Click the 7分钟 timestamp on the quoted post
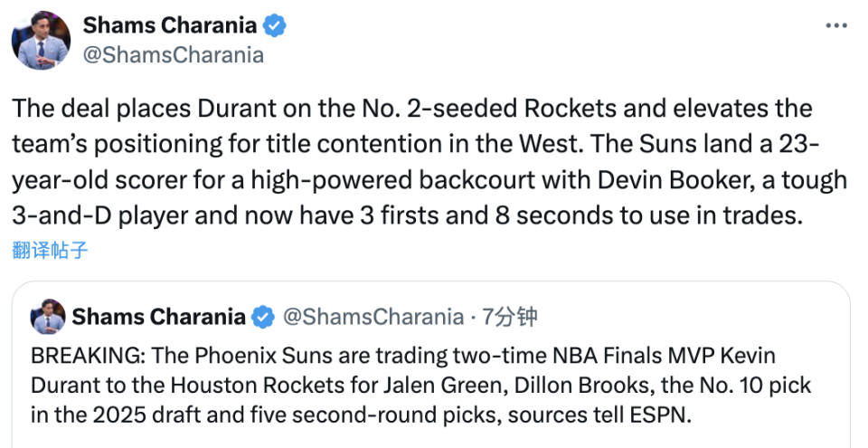Viewport: 868px width, 448px height. [510, 317]
